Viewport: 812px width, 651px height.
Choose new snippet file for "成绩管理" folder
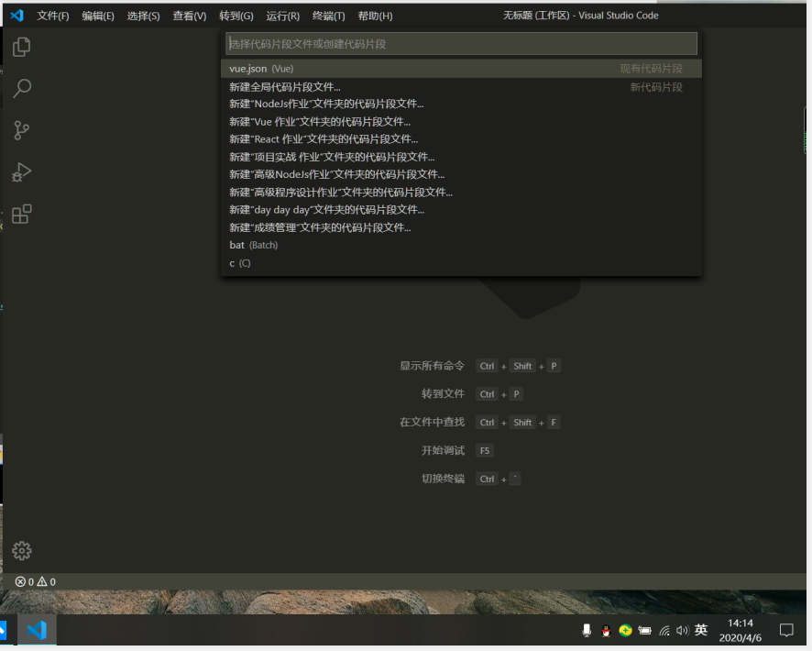(x=461, y=227)
